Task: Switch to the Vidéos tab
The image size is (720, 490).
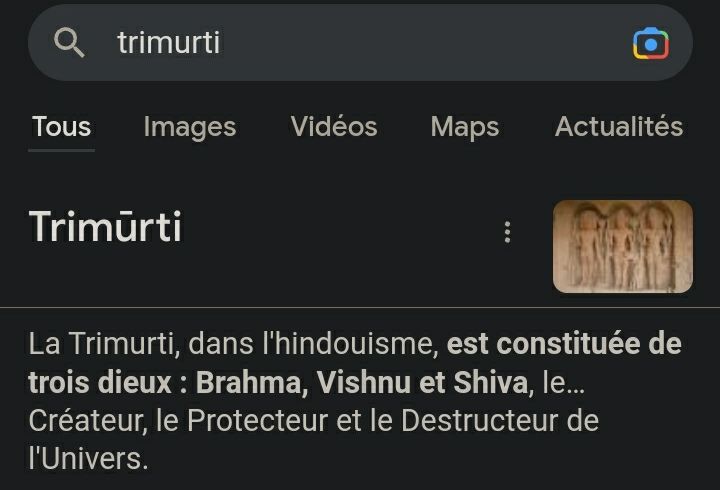Action: coord(334,126)
